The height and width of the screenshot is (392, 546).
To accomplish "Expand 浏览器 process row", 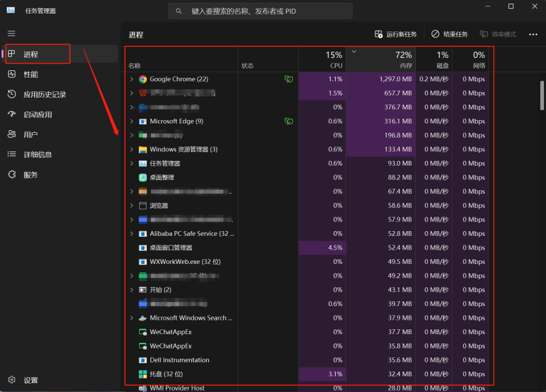I will point(132,206).
